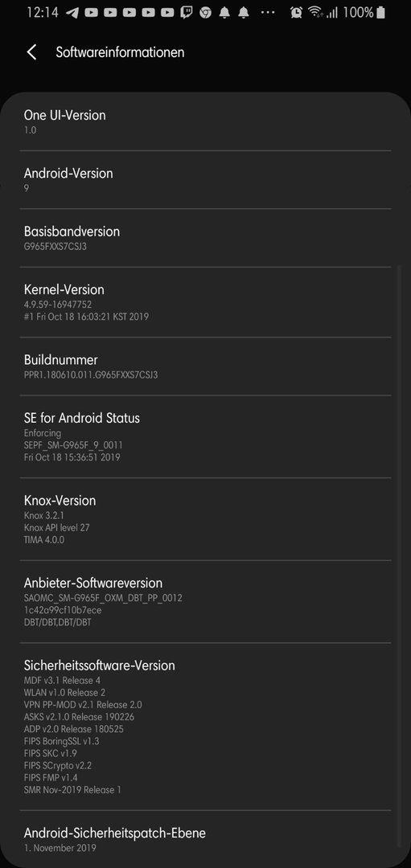
Task: Tap the Chrome notification icon in status bar
Action: point(206,12)
